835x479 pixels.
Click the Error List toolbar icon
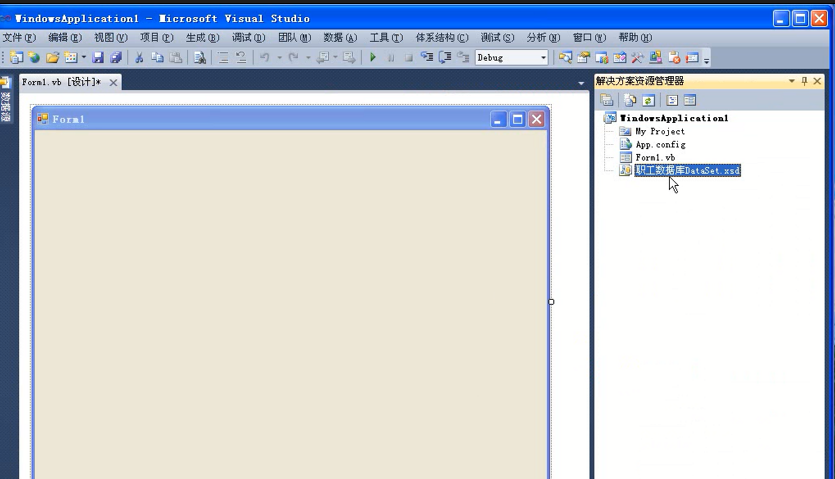click(x=674, y=58)
